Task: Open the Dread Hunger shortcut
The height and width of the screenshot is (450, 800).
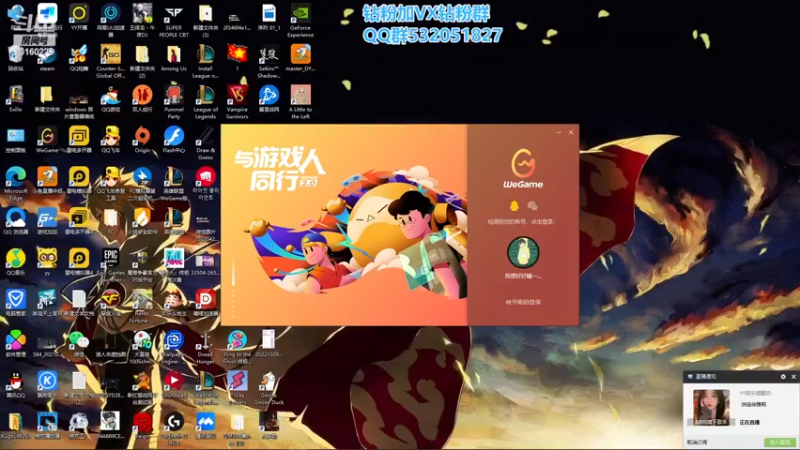Action: point(205,347)
